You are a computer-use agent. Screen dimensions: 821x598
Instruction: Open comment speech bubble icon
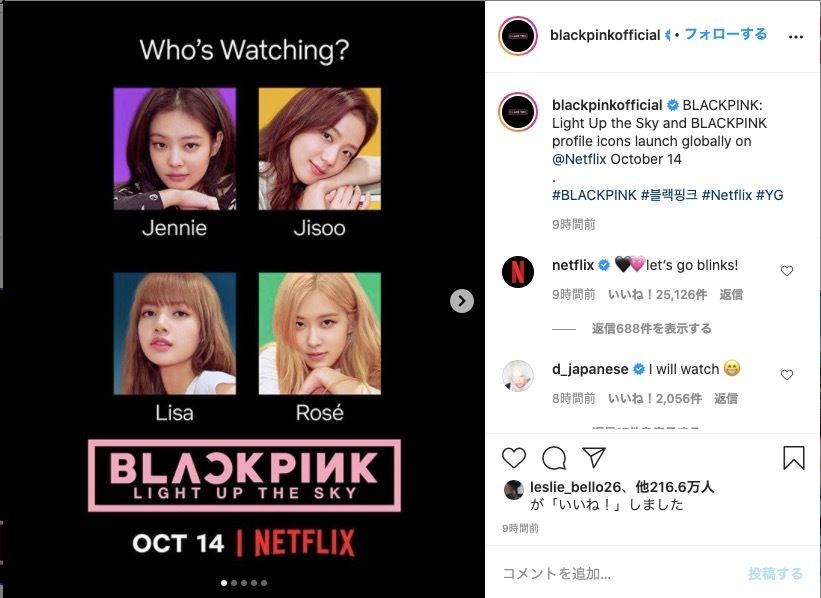pos(554,458)
